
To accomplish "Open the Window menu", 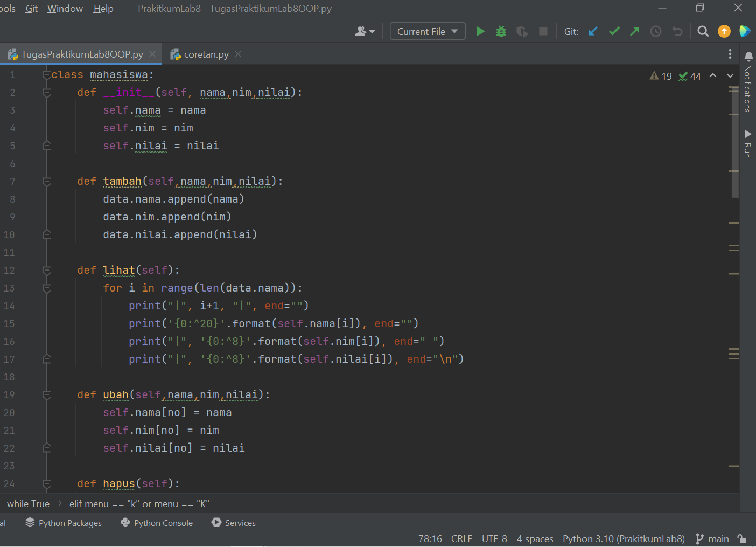I will click(65, 9).
